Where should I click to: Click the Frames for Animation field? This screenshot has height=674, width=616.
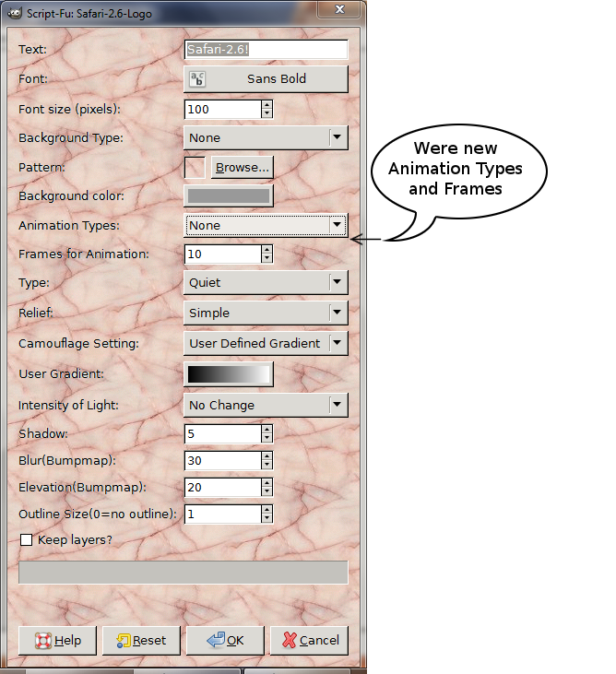[222, 254]
